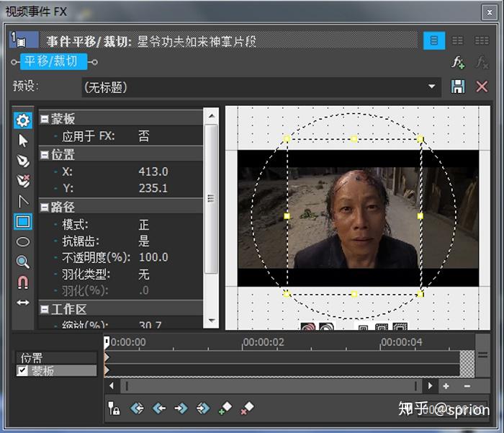Click the X position value 413.0

153,171
